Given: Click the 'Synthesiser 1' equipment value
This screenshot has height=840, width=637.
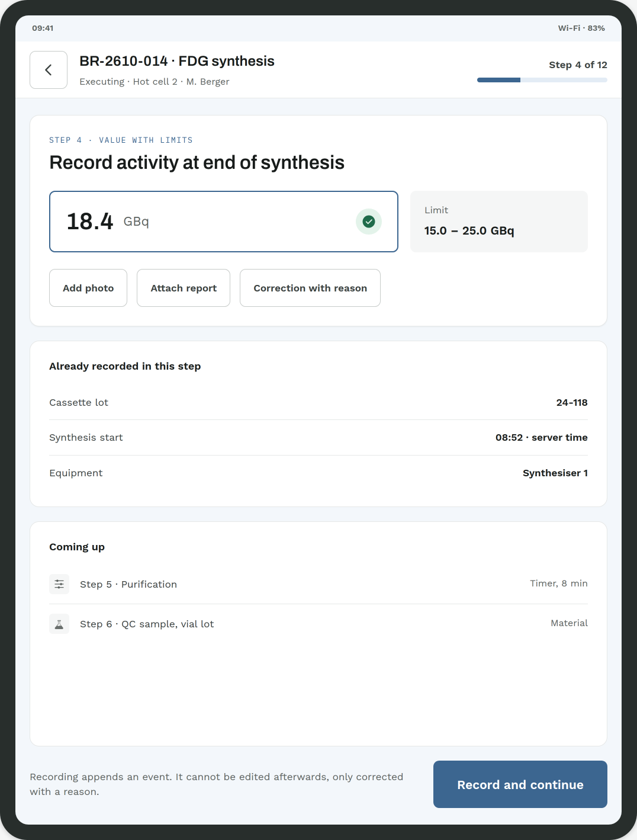Looking at the screenshot, I should (555, 473).
